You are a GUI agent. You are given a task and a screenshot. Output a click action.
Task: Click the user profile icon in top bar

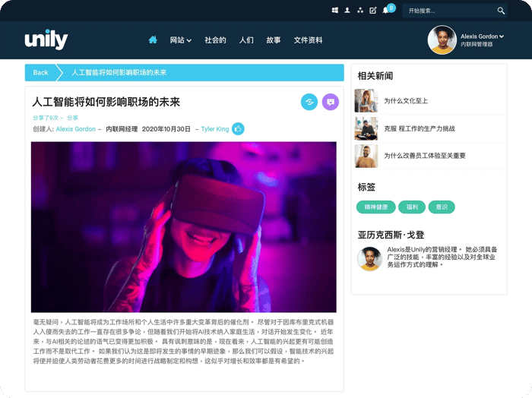347,11
